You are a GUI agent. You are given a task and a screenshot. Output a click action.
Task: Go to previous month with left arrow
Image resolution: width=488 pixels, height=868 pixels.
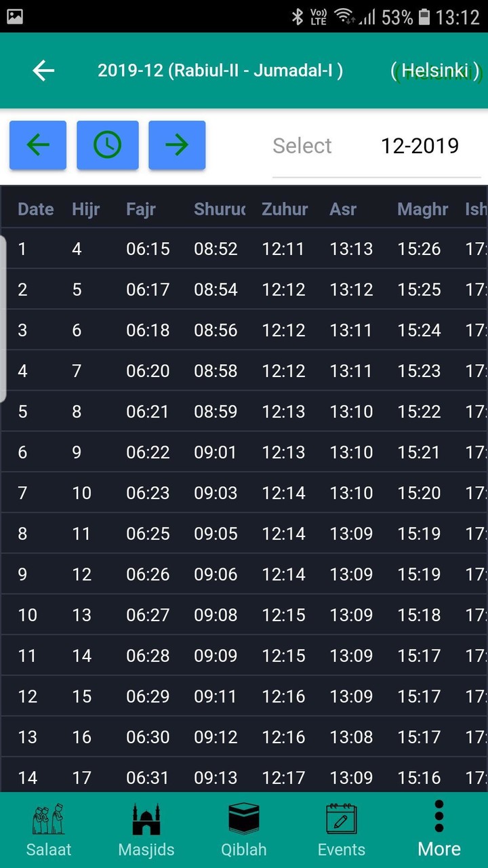click(x=38, y=145)
